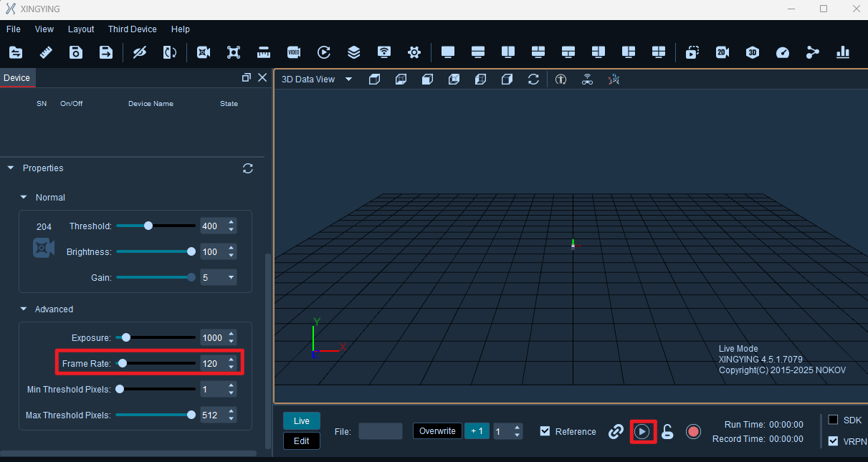Refresh the Properties panel
The image size is (868, 462).
(x=248, y=168)
